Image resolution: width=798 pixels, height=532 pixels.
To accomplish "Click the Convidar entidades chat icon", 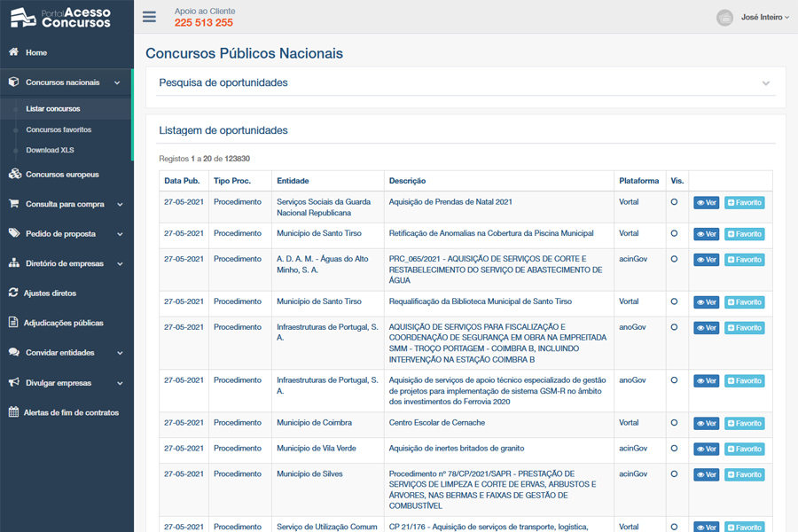I will point(14,352).
